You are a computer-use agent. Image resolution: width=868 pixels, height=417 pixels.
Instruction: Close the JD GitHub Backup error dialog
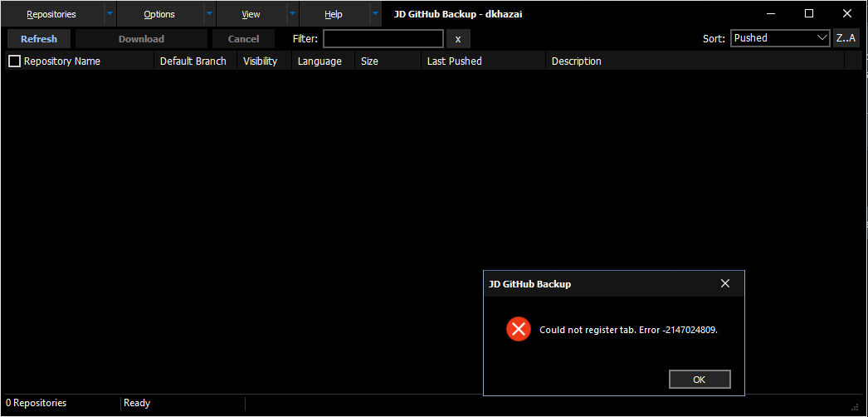coord(725,283)
